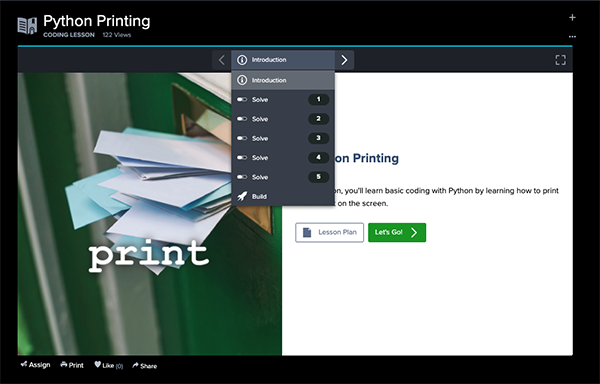Click the fullscreen expand icon
Screen dimensions: 600x384
tap(560, 60)
